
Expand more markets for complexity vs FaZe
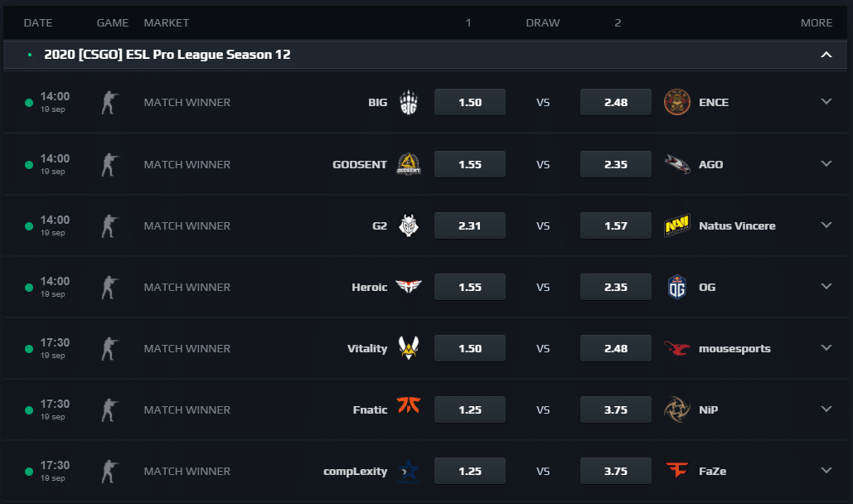click(826, 471)
